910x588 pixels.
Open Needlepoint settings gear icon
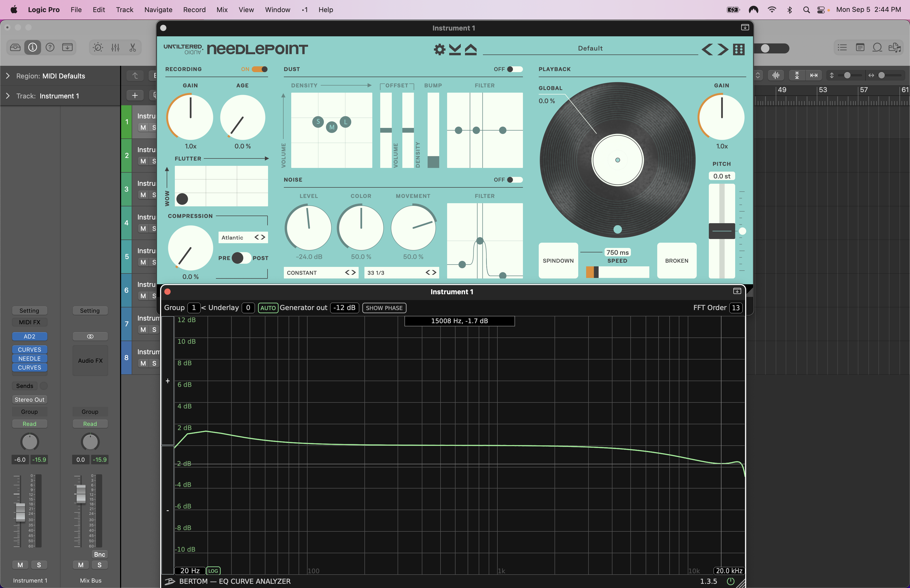(439, 49)
